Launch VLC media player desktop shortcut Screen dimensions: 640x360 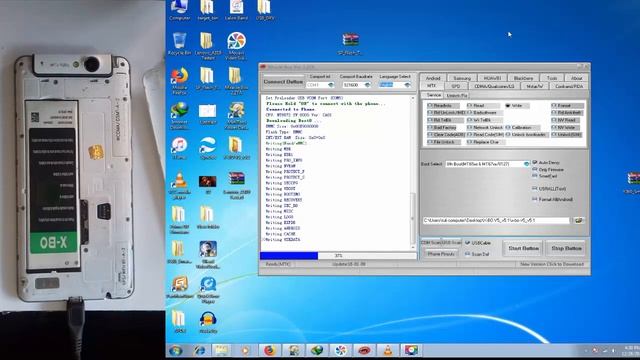click(x=179, y=184)
